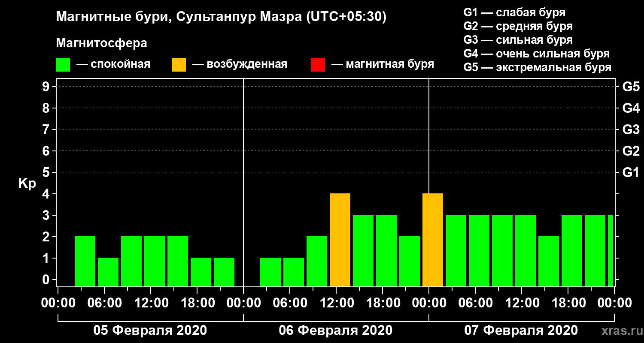The width and height of the screenshot is (644, 343).
Task: Select the 'G1 — слабая буря' legend line
Action: pyautogui.click(x=514, y=12)
